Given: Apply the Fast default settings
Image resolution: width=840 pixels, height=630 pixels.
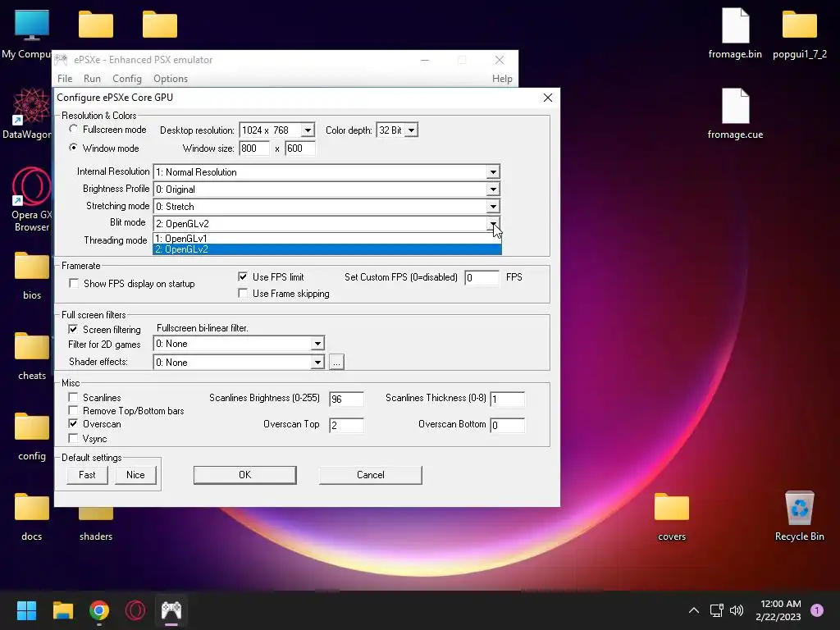Looking at the screenshot, I should click(87, 475).
